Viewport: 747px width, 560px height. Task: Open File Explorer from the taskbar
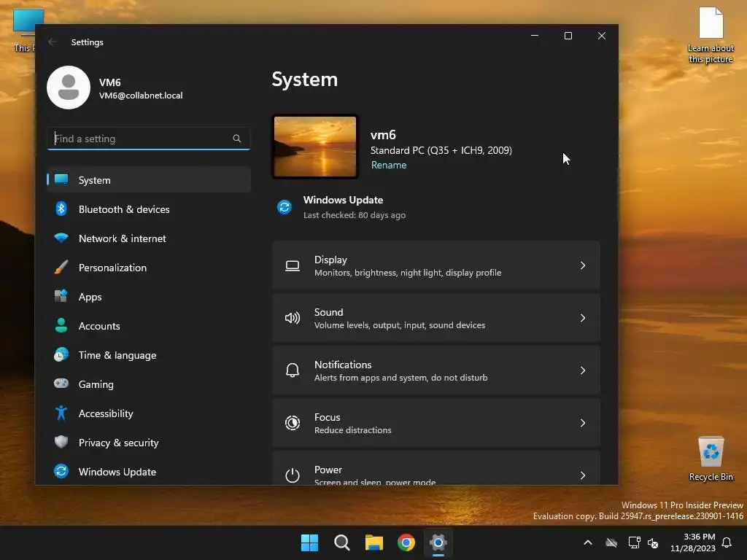click(374, 542)
